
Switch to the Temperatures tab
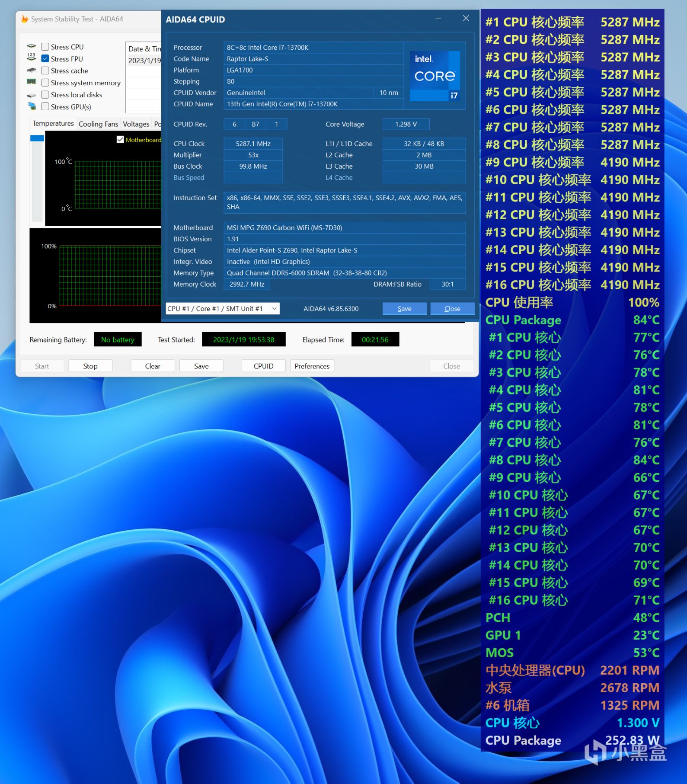[53, 124]
